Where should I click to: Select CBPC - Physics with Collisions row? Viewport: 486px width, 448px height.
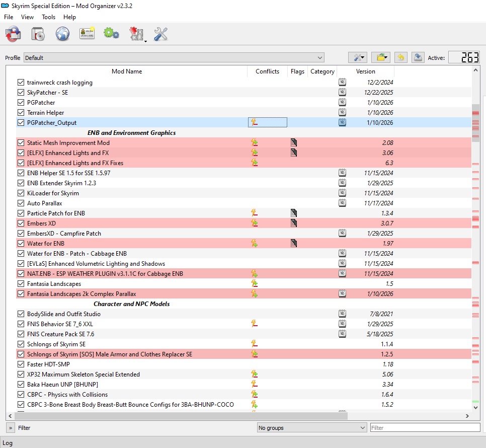[x=244, y=394]
